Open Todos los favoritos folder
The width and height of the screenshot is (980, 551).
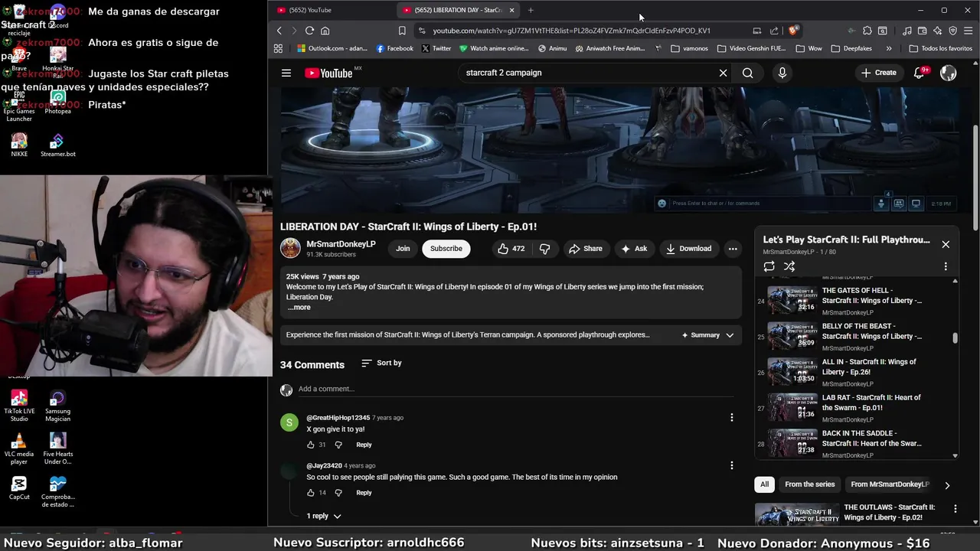coord(940,48)
